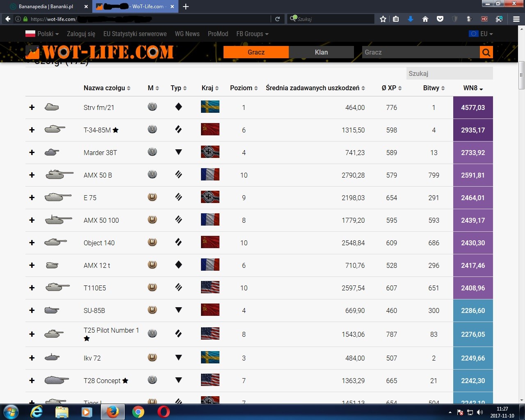This screenshot has height=420, width=525.
Task: Click the tank destroyer type icon for SU-85B
Action: coord(178,310)
